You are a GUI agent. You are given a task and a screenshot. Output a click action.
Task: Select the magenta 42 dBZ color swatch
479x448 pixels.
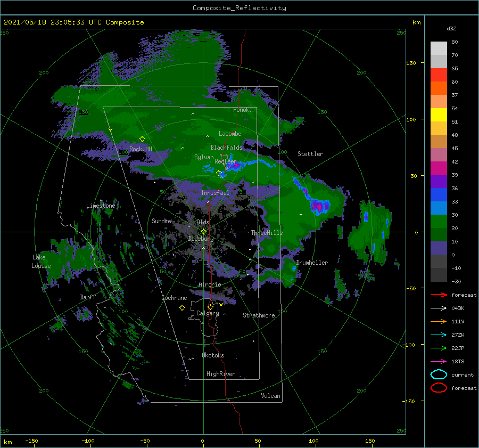[439, 168]
